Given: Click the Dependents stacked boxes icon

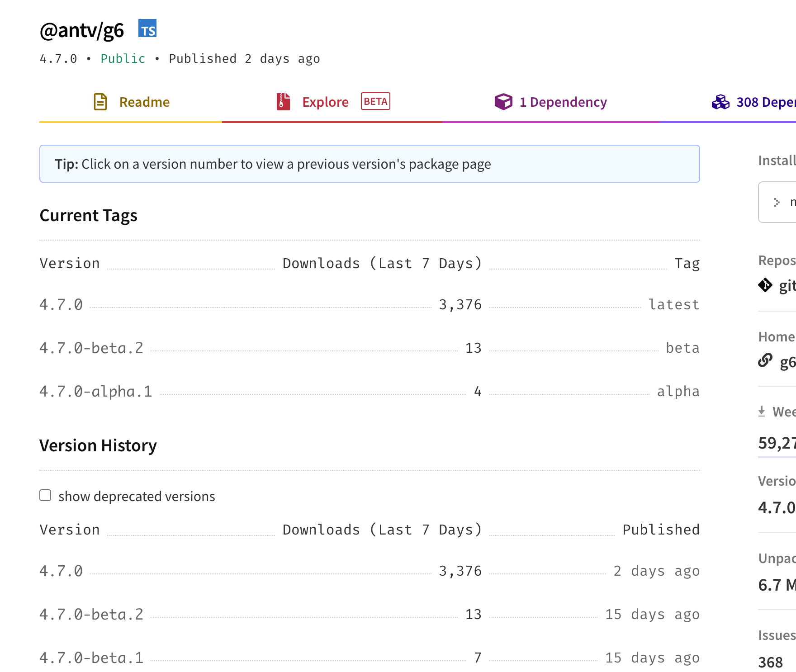Looking at the screenshot, I should 720,102.
